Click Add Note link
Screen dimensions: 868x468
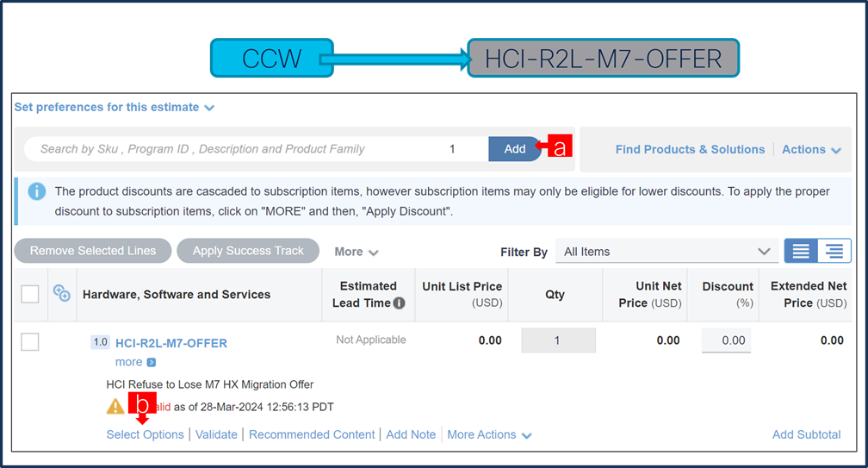tap(411, 434)
